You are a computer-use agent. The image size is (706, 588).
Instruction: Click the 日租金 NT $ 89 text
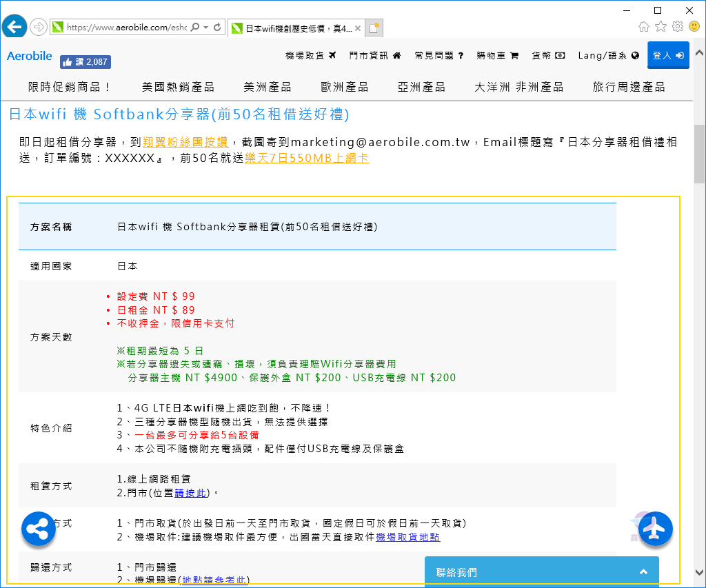[156, 310]
